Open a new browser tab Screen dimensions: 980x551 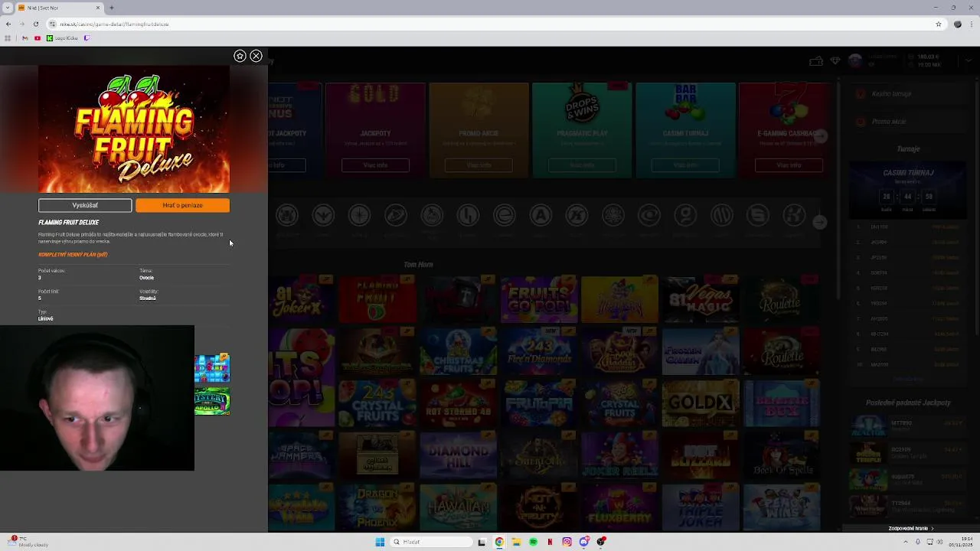click(112, 8)
